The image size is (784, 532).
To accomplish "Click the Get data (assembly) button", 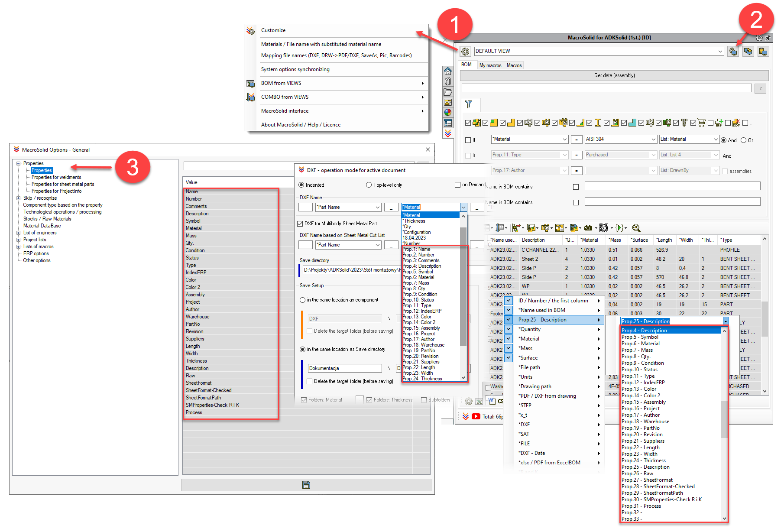I will pos(614,75).
